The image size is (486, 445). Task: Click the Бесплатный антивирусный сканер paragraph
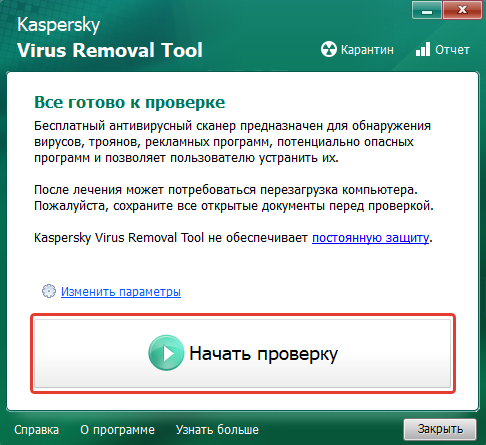coord(233,142)
